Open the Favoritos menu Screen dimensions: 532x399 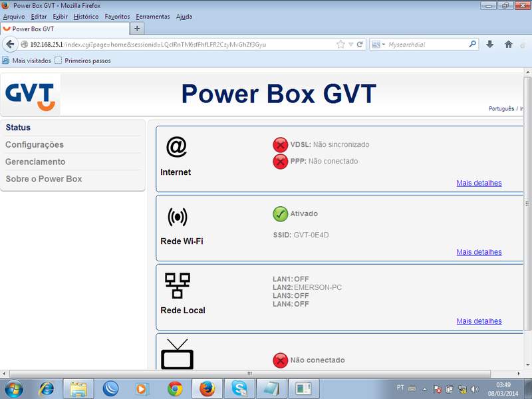[118, 16]
